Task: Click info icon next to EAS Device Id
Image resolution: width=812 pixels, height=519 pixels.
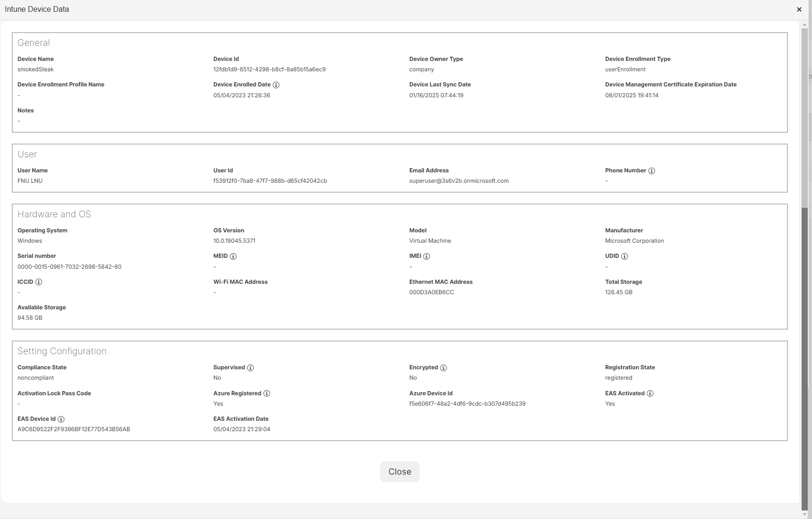Action: point(61,419)
